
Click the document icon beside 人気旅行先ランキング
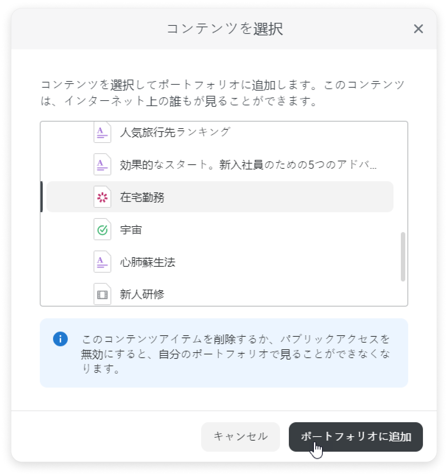point(102,132)
